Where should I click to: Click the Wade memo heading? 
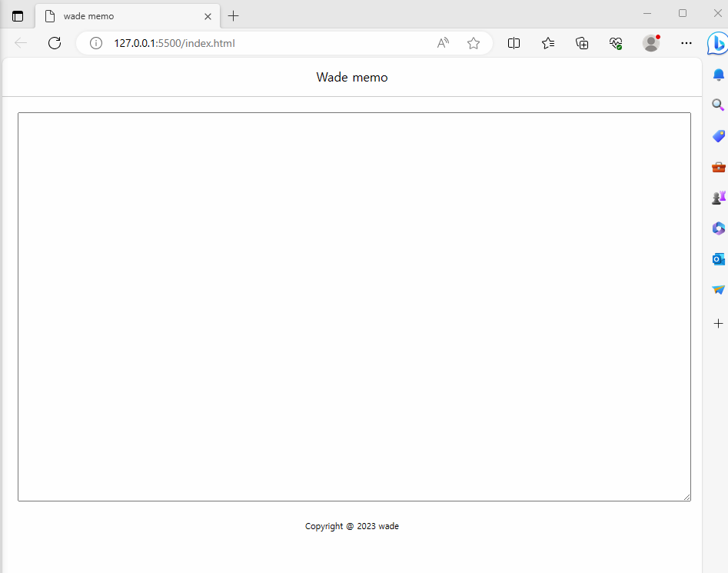[352, 77]
